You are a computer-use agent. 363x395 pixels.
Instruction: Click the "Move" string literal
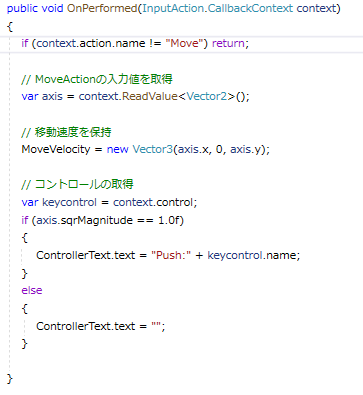click(x=185, y=43)
